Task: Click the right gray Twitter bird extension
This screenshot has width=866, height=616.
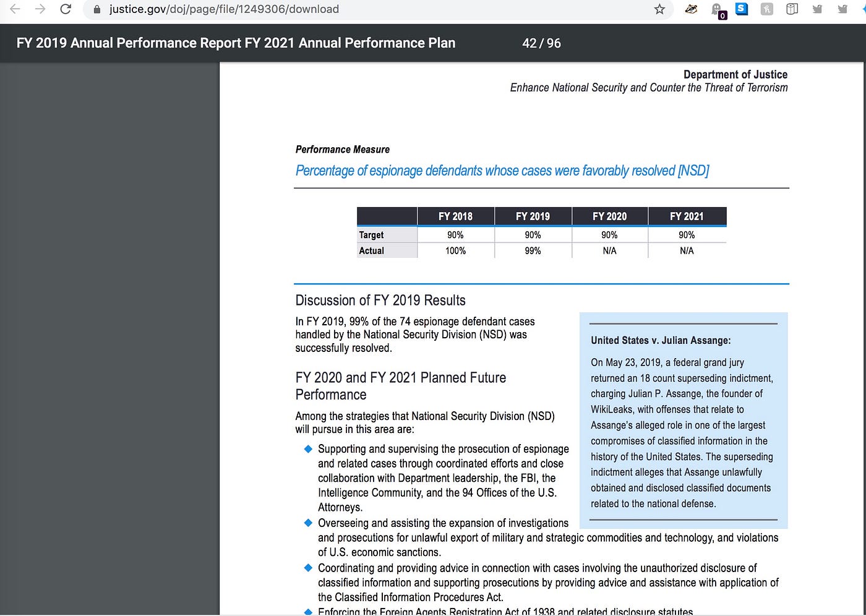Action: [842, 9]
